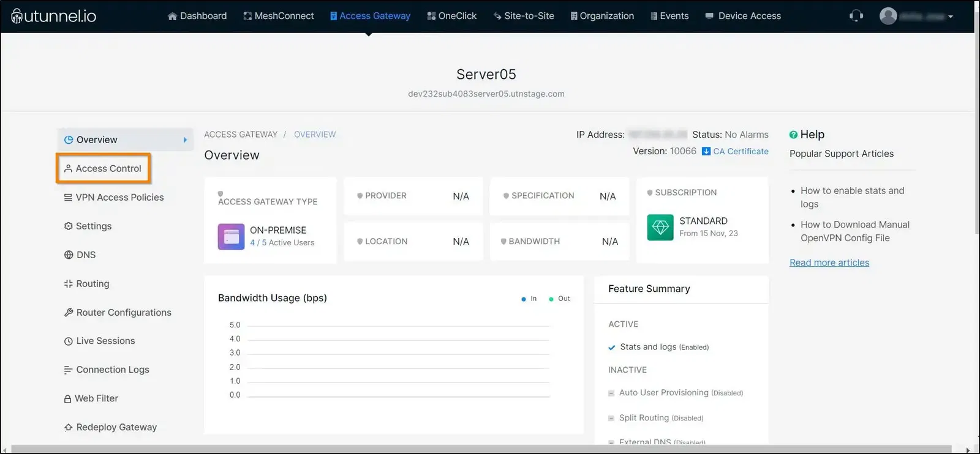Image resolution: width=980 pixels, height=454 pixels.
Task: Click the STANDARD subscription label
Action: click(x=703, y=221)
